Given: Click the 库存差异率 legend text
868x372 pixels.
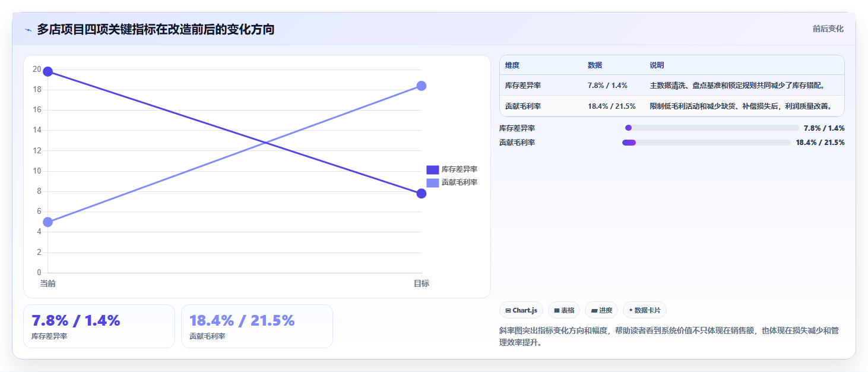Looking at the screenshot, I should pyautogui.click(x=460, y=169).
